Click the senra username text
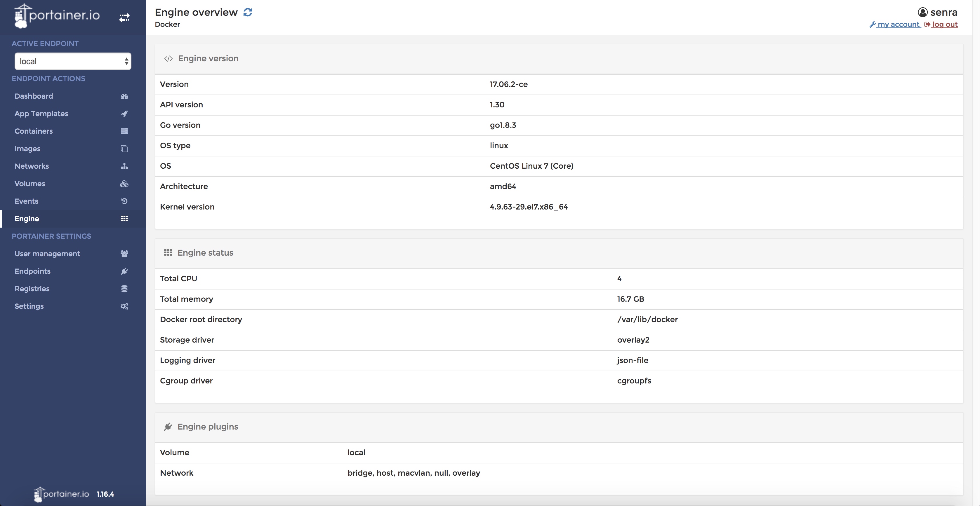Viewport: 980px width, 506px height. pos(944,12)
